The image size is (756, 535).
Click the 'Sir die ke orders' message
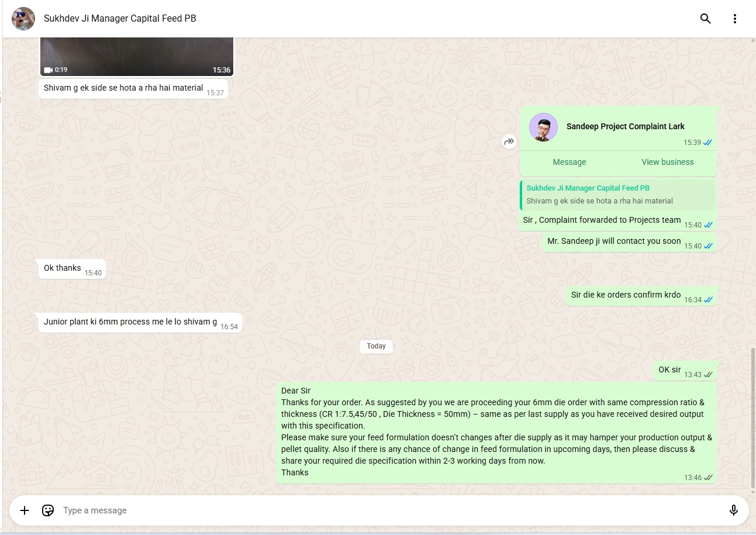pyautogui.click(x=626, y=295)
